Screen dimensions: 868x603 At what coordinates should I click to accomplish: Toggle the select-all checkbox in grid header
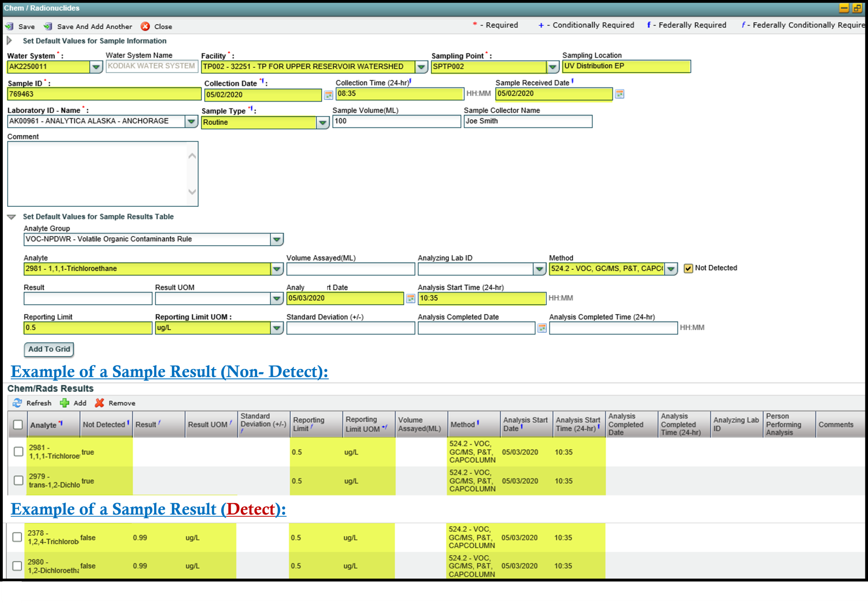18,424
